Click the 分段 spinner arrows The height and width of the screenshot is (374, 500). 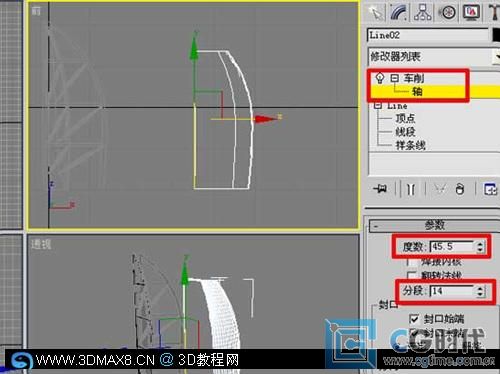480,291
